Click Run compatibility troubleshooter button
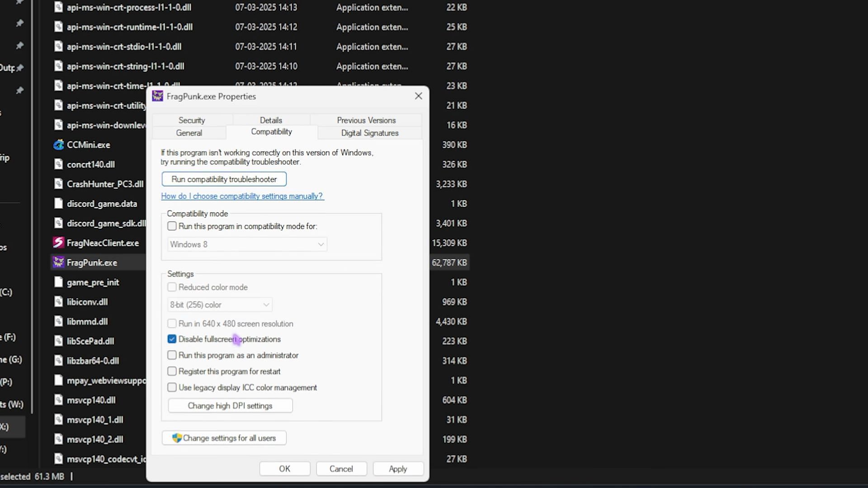This screenshot has height=488, width=868. [x=224, y=179]
